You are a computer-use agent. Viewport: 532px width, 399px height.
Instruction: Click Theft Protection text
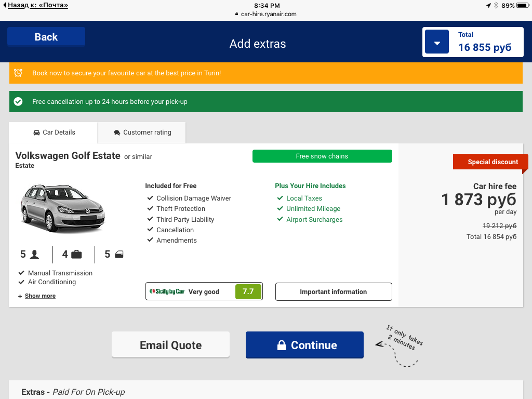tap(181, 209)
